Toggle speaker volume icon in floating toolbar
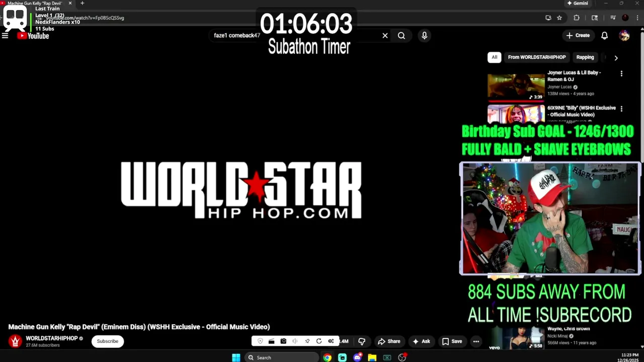Viewport: 644px width, 362px height. (x=295, y=341)
